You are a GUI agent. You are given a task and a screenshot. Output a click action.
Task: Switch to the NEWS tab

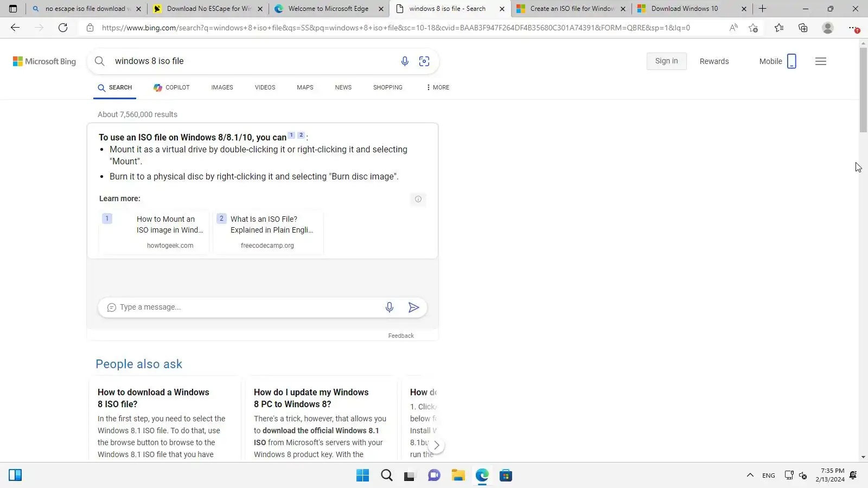(x=343, y=87)
